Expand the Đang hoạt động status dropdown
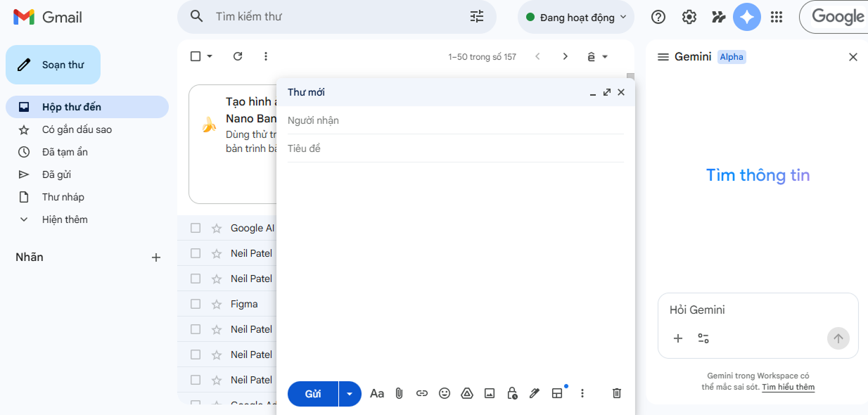The width and height of the screenshot is (868, 415). pos(576,18)
